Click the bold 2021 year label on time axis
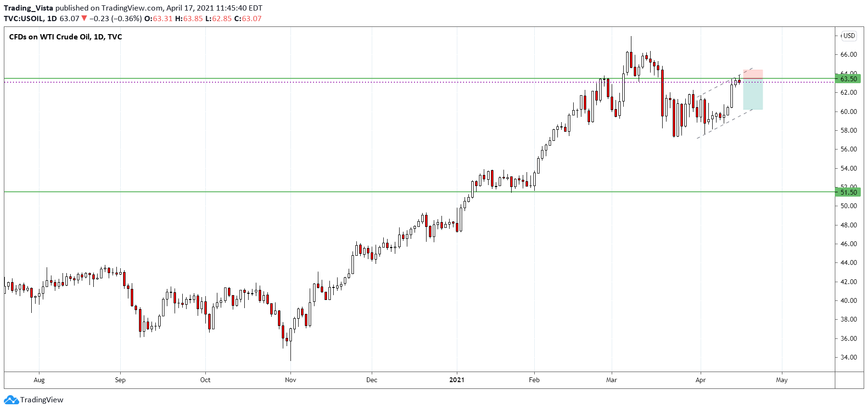This screenshot has height=411, width=868. (457, 380)
